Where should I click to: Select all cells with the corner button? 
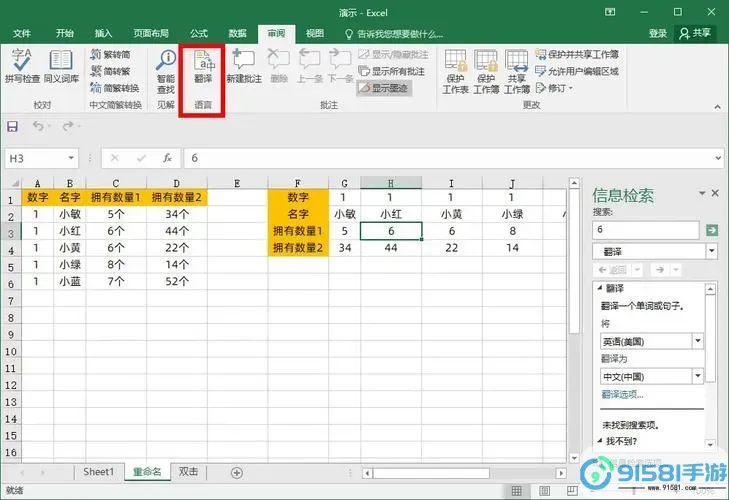pos(13,183)
